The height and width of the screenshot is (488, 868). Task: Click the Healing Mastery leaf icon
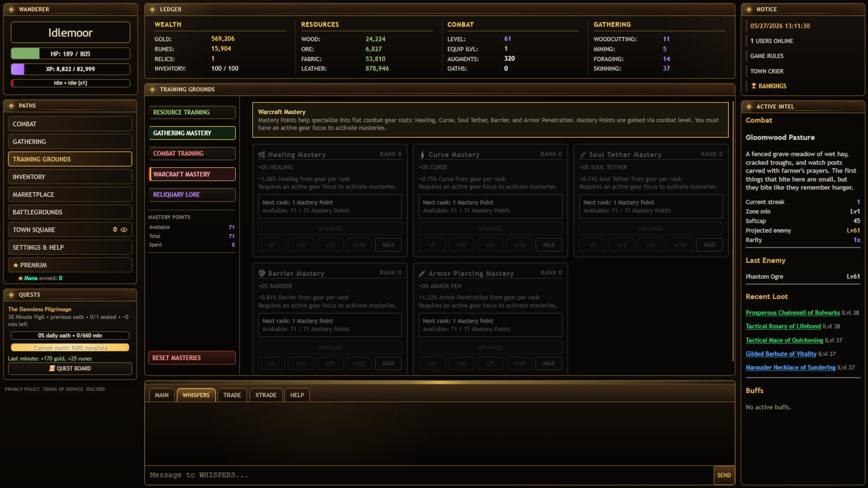(262, 155)
